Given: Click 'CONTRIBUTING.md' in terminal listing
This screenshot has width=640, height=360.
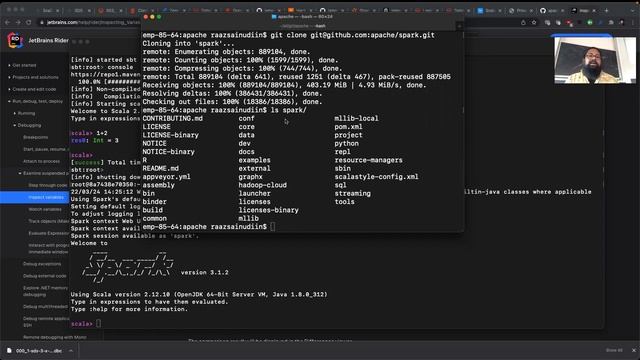Looking at the screenshot, I should [173, 118].
